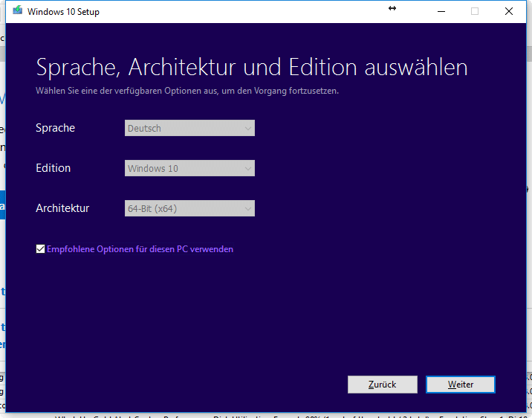Click the Windows 10 Setup title bar icon
The width and height of the screenshot is (532, 418).
[x=18, y=11]
